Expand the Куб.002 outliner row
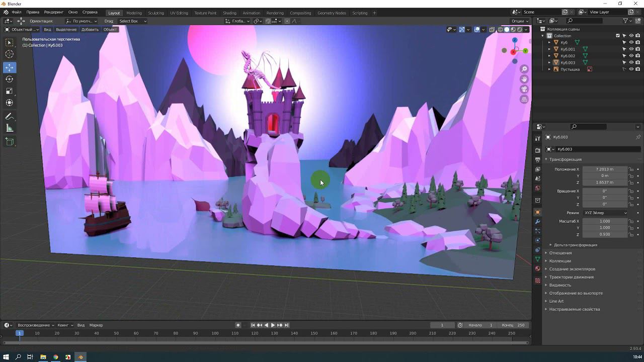The height and width of the screenshot is (362, 644). 549,56
